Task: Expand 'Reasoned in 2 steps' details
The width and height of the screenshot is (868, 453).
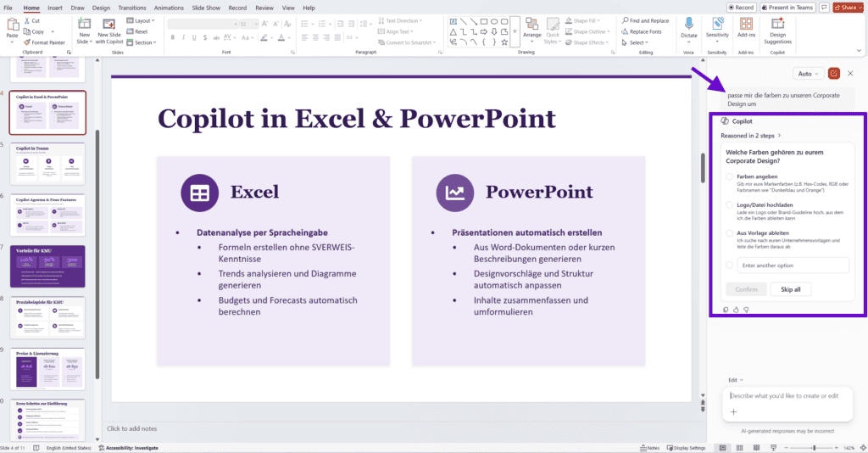Action: 751,136
